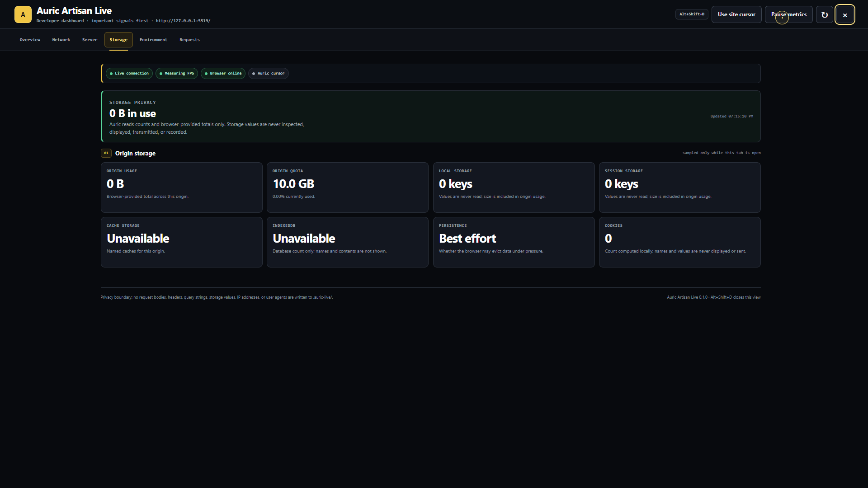
Task: Click the 'Updated 07:15:10 PM' timestamp
Action: click(731, 117)
